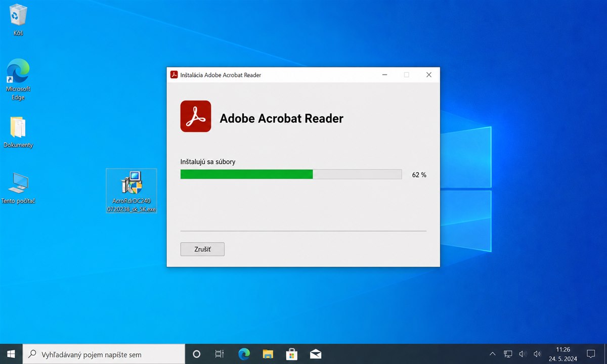Open the clock showing 11:26 and date 24. 5. 2024
Image resolution: width=607 pixels, height=364 pixels.
coord(563,354)
